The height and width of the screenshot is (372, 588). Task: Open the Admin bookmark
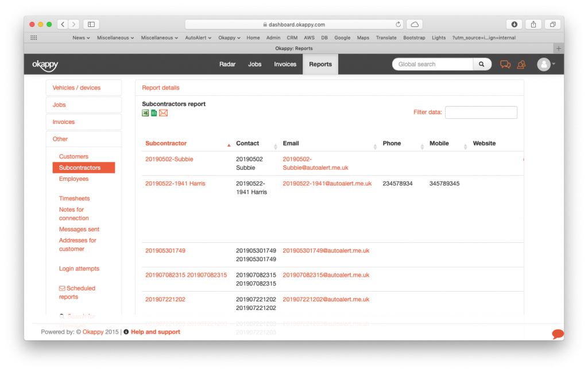click(x=273, y=37)
